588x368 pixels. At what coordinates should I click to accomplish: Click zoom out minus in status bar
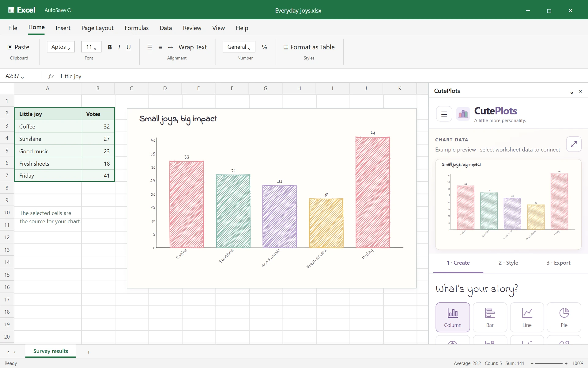point(532,363)
